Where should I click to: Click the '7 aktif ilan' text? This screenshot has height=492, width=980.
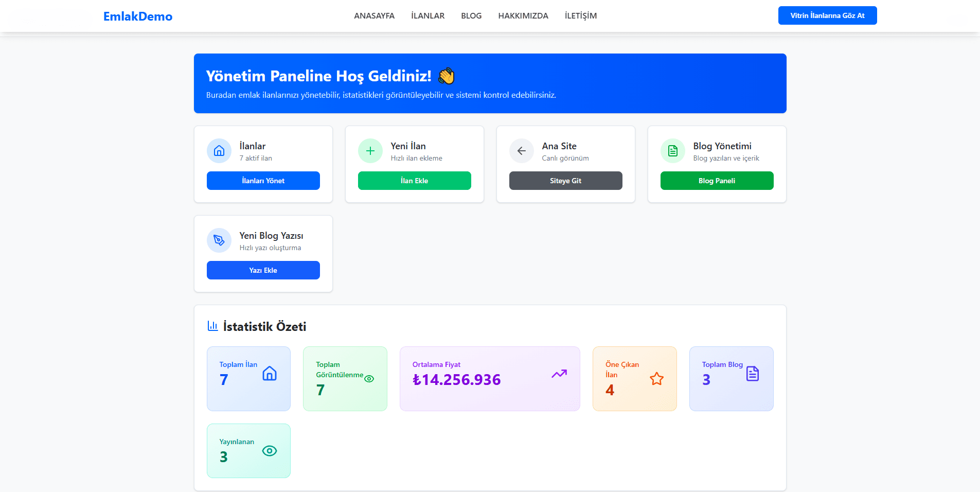(x=256, y=158)
